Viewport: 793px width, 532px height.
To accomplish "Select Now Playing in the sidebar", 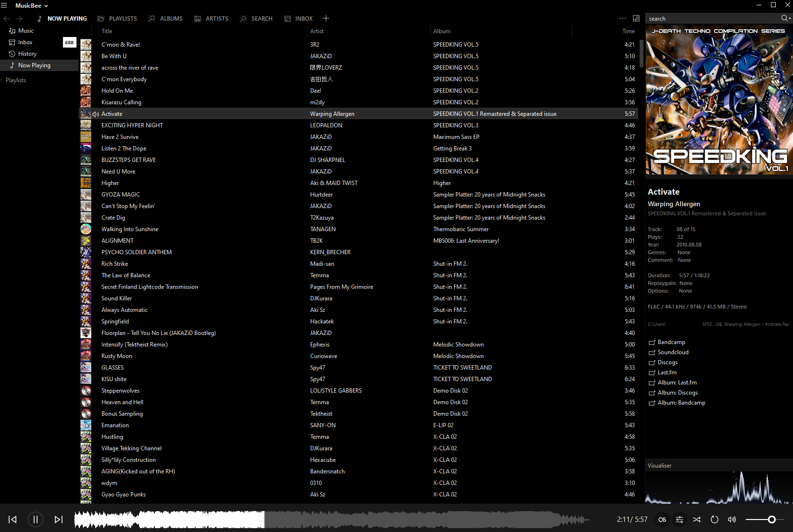I will [39, 65].
